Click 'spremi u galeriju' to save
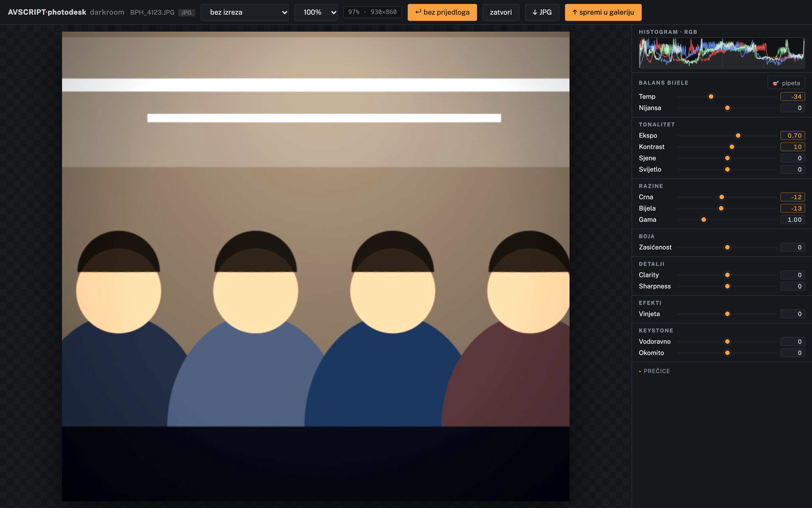The height and width of the screenshot is (508, 812). (603, 12)
